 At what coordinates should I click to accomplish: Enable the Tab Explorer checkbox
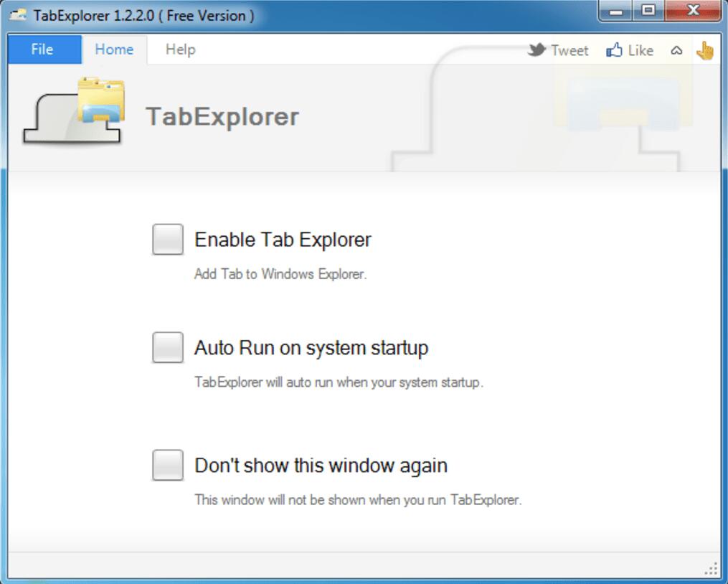[168, 240]
